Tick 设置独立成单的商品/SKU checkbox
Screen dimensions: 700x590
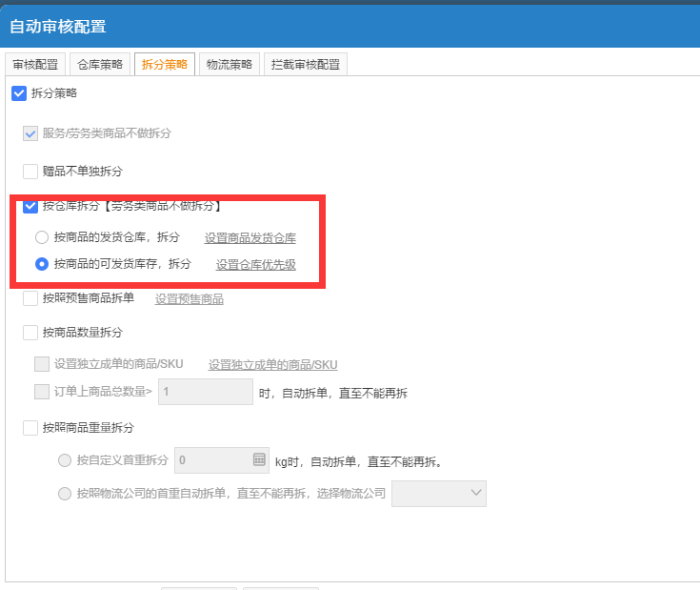point(42,364)
